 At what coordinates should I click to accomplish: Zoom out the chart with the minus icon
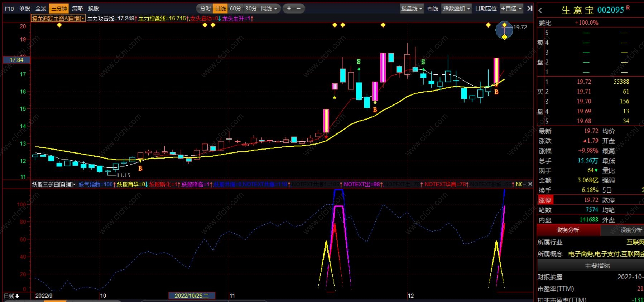(x=298, y=8)
